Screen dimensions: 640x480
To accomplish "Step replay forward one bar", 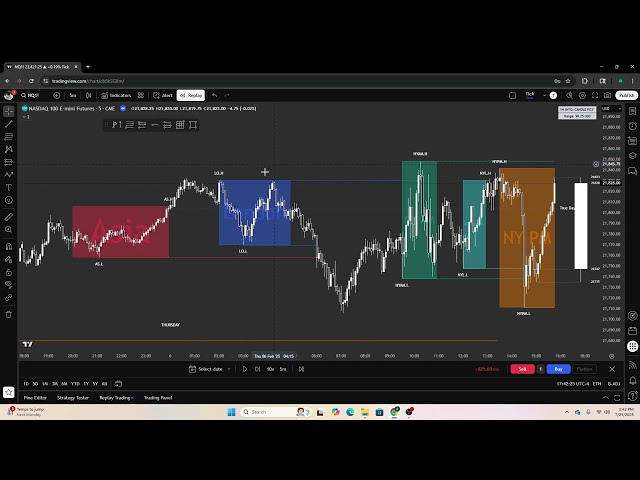I will (258, 369).
